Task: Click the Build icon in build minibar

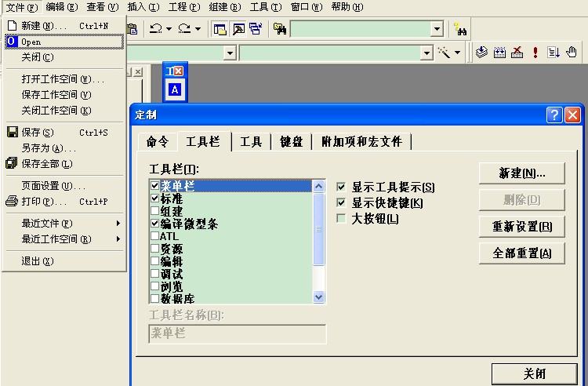Action: pyautogui.click(x=499, y=52)
